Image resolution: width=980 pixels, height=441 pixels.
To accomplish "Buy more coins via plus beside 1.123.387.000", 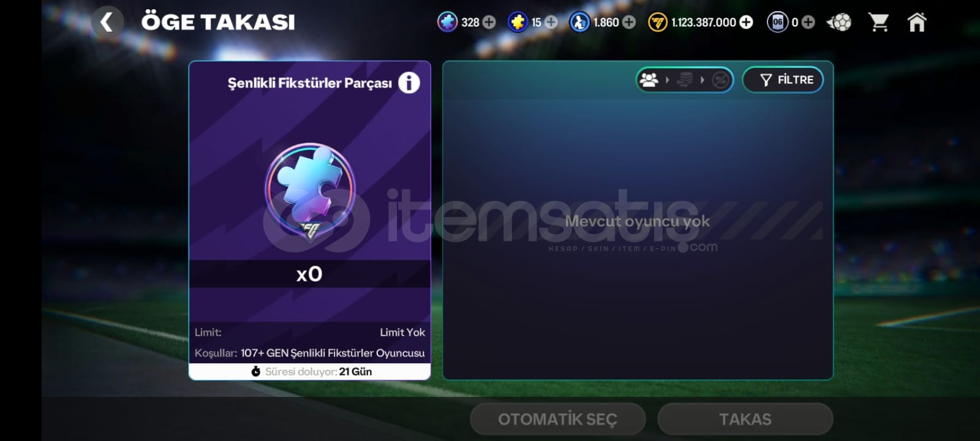I will (x=746, y=23).
